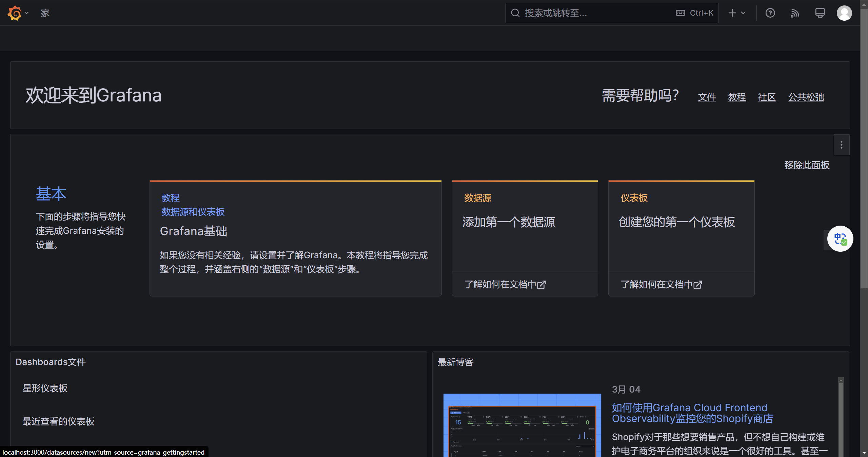Open the 社区 help link
Screen dimensions: 868x457
pyautogui.click(x=767, y=97)
